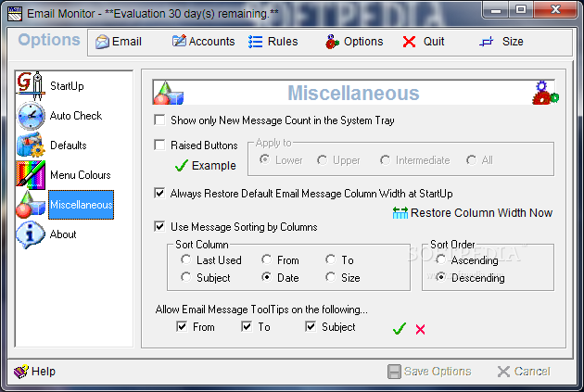Image resolution: width=584 pixels, height=392 pixels.
Task: Click the Defaults toolbox icon
Action: pos(31,145)
